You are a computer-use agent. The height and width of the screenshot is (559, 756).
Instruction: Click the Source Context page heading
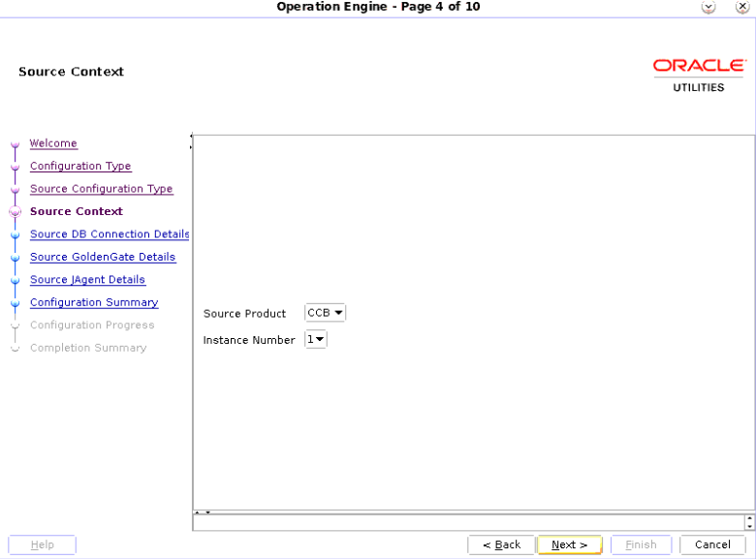pyautogui.click(x=72, y=72)
